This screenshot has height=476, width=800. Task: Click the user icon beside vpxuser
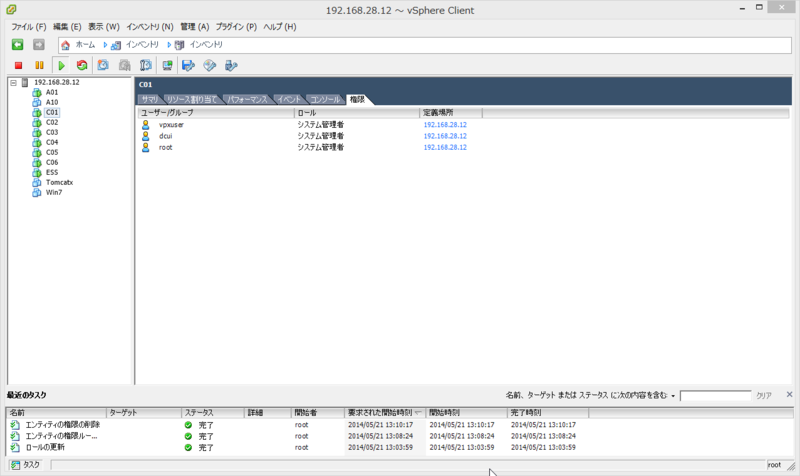(145, 124)
